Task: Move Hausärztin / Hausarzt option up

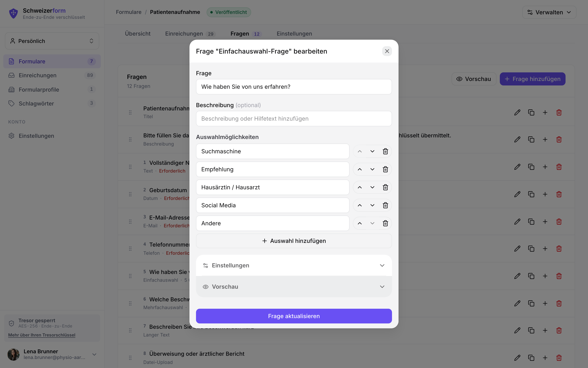Action: 360,187
